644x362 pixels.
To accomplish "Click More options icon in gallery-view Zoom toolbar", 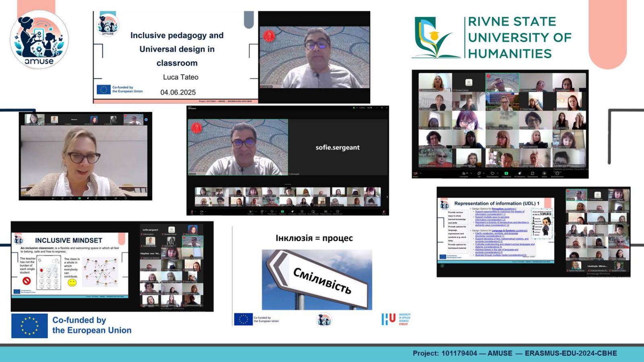I will [x=557, y=173].
